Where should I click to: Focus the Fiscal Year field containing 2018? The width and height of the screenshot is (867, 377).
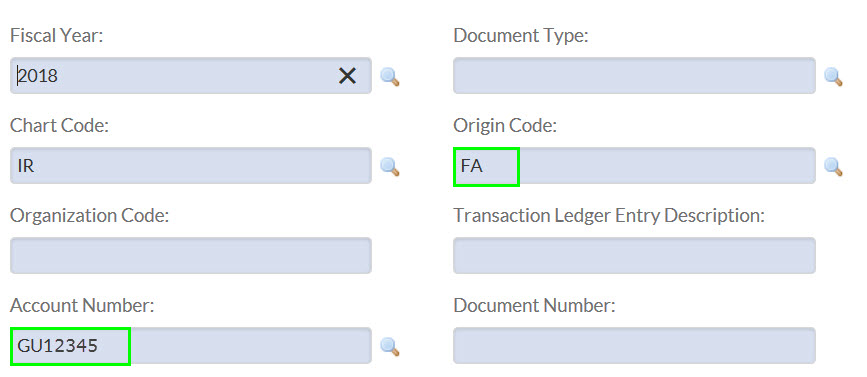(x=191, y=75)
